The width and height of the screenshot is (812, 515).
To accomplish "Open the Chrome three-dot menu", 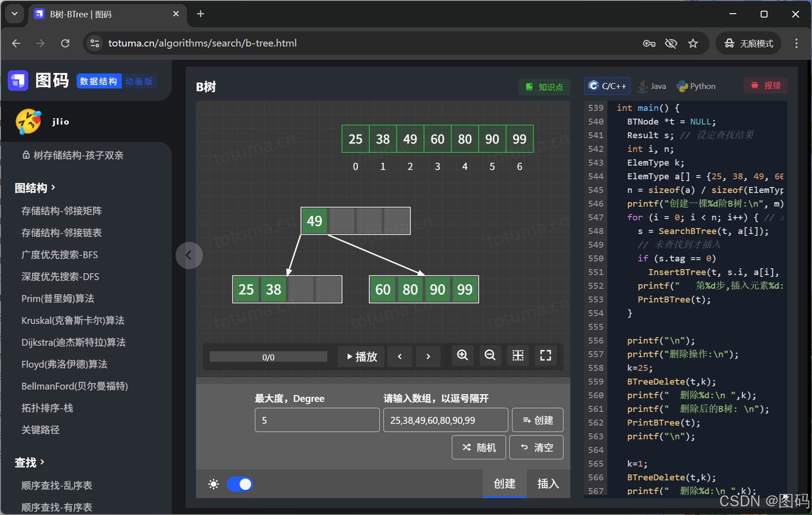I will [x=796, y=43].
